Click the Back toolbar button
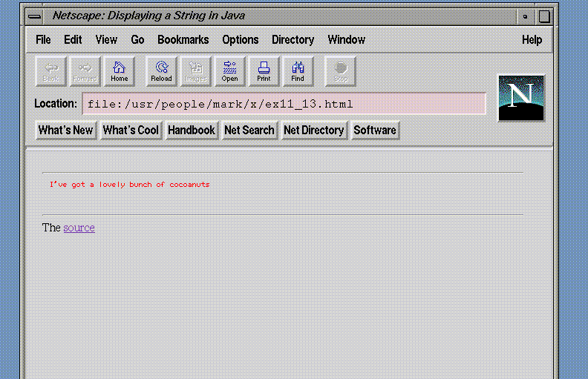588x379 pixels. pos(51,71)
